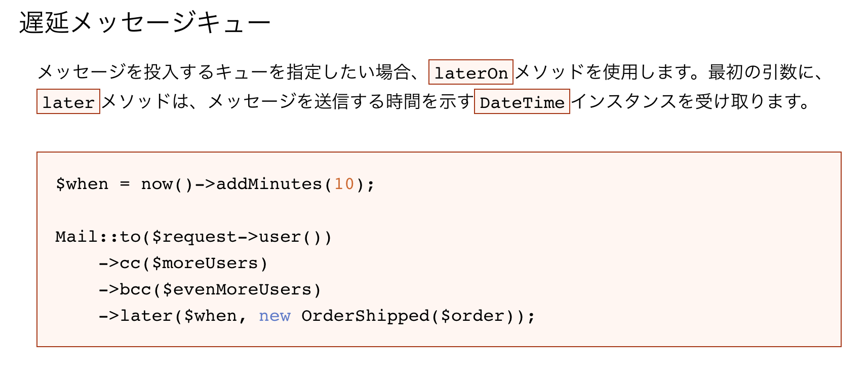Click the DateTime inline code
The height and width of the screenshot is (372, 868).
522,102
